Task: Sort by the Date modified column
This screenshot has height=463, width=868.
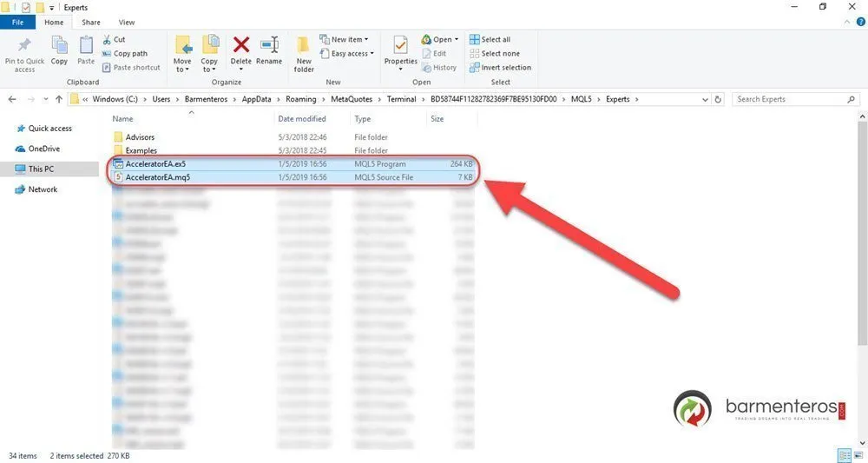Action: point(302,118)
